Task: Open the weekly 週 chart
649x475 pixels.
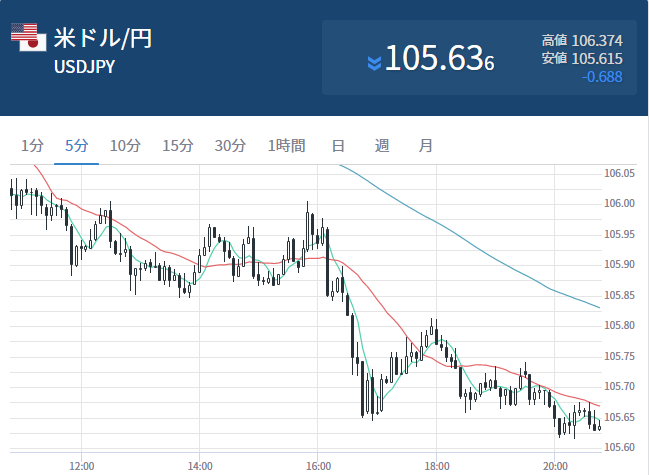Action: 382,146
